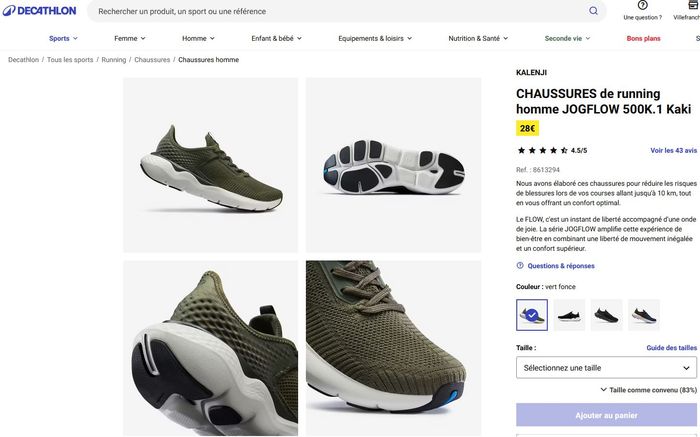Expand the Sports menu
The width and height of the screenshot is (700, 437).
(63, 38)
